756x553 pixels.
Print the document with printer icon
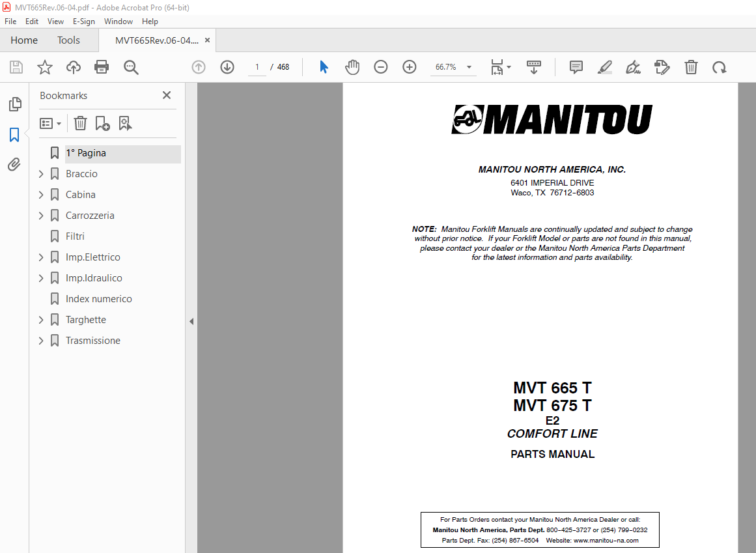[102, 67]
